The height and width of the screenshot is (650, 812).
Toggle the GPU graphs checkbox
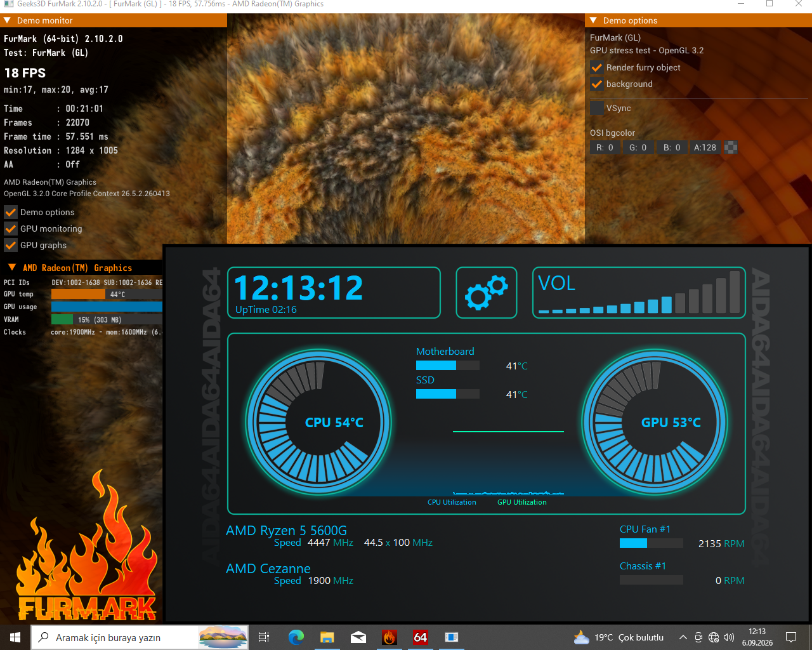tap(11, 245)
